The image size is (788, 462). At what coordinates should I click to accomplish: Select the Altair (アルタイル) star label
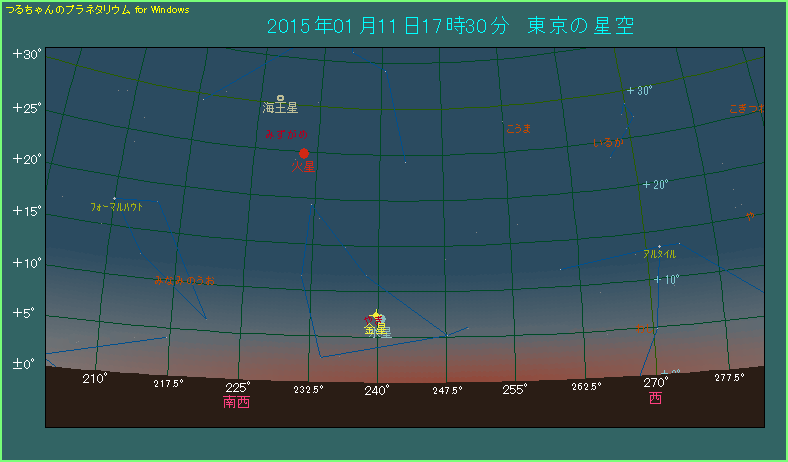click(x=660, y=254)
